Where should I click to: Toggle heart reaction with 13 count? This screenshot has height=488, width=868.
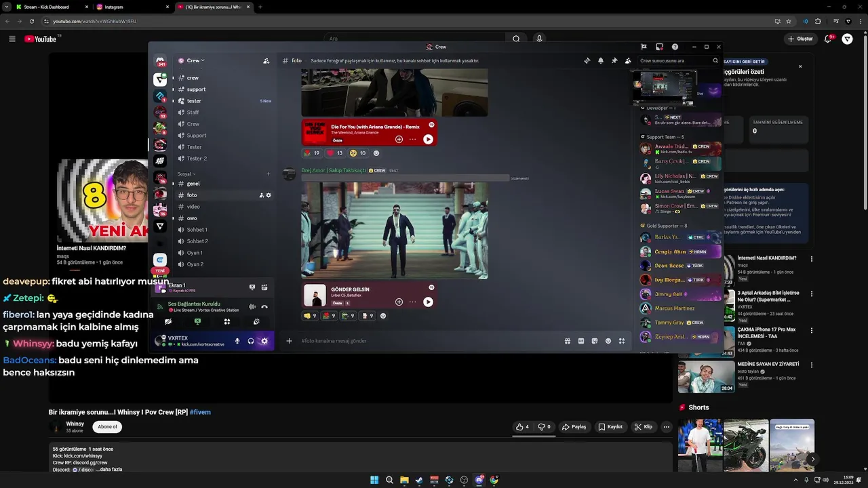[335, 153]
